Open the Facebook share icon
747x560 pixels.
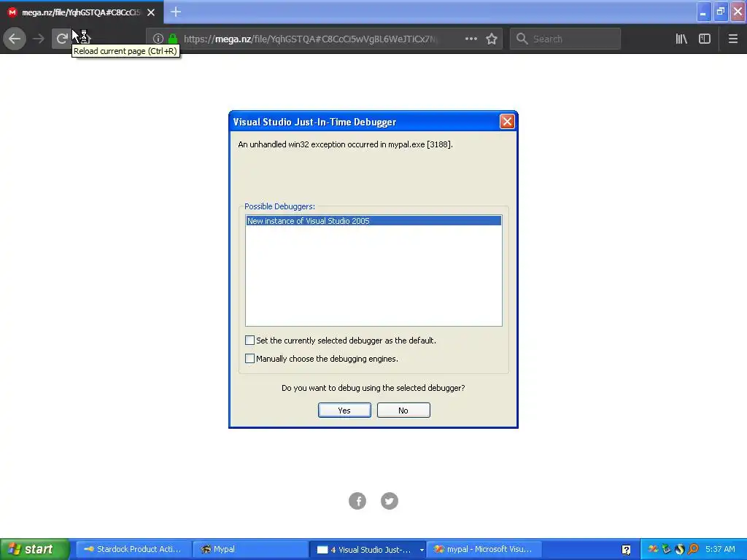[357, 500]
